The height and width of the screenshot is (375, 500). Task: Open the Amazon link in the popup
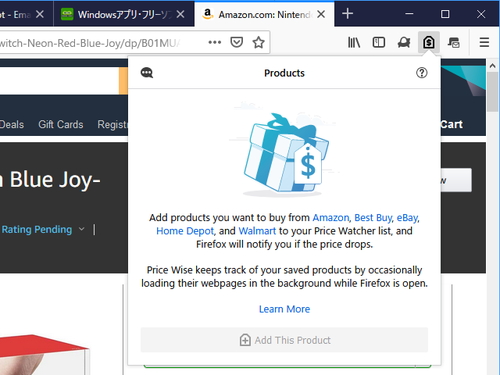pyautogui.click(x=331, y=218)
